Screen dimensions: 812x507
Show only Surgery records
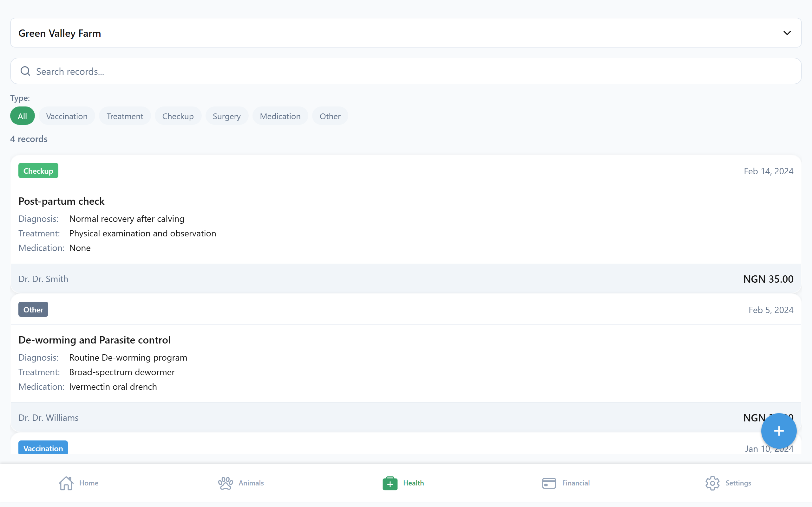pos(227,116)
